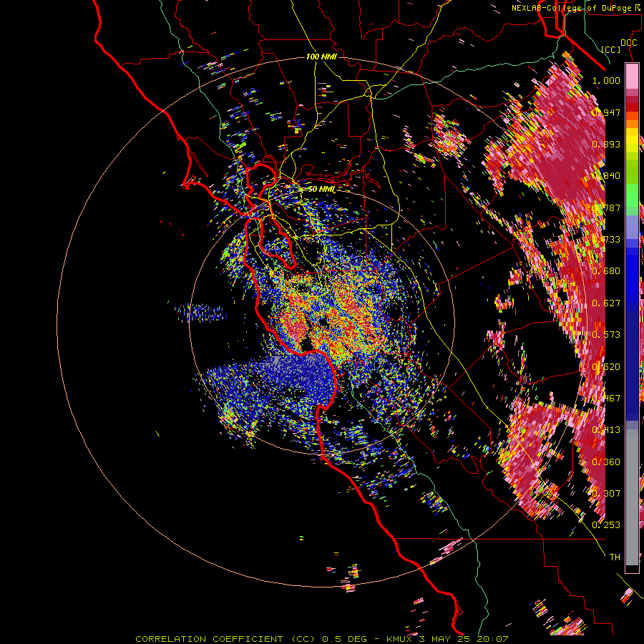Click the 0.360 legend value
The image size is (644, 644).
coord(606,462)
